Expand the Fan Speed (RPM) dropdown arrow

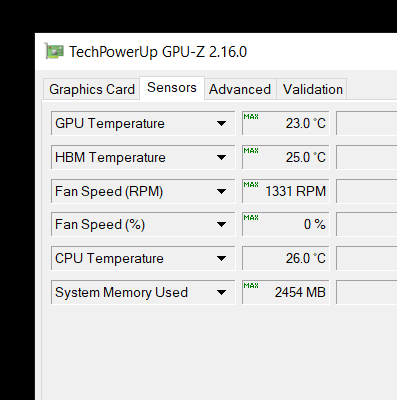click(x=221, y=191)
